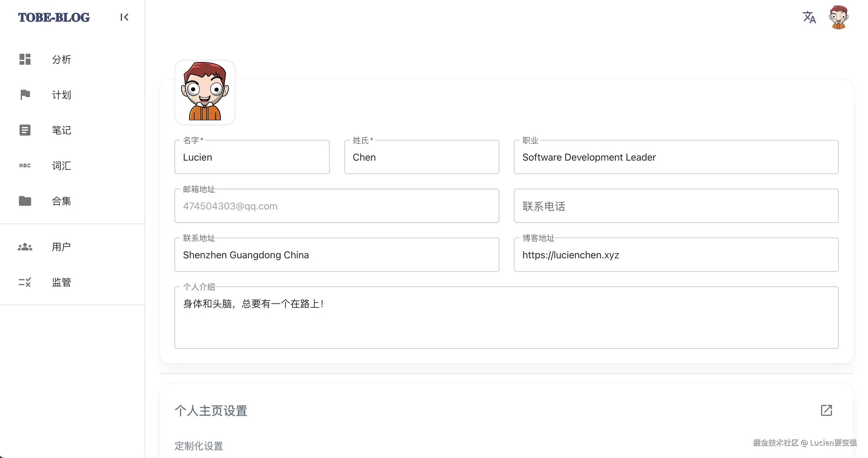Navigate to 计划 from the sidebar menu

(x=61, y=95)
